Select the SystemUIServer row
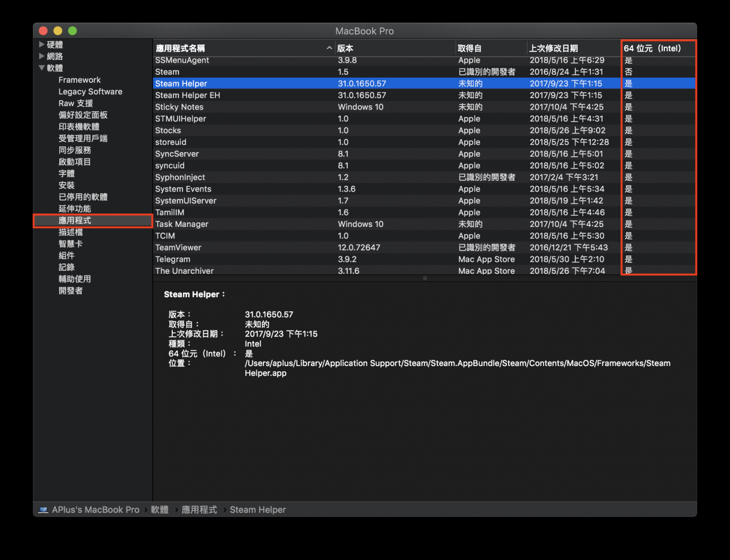The height and width of the screenshot is (560, 730). click(424, 200)
